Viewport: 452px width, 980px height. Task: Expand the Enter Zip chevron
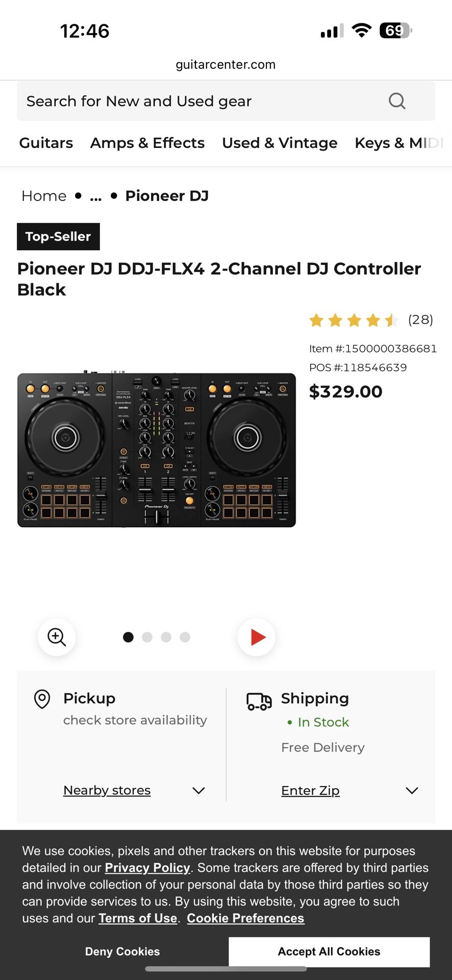412,791
